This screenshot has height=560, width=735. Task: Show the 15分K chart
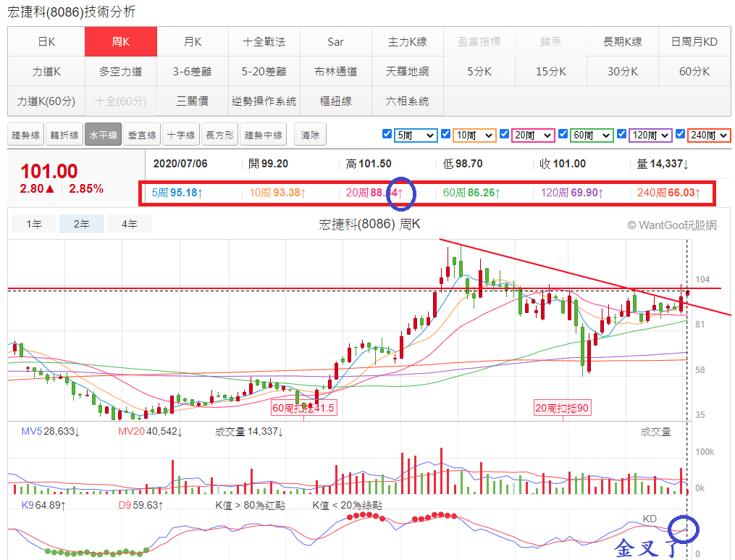click(x=551, y=71)
